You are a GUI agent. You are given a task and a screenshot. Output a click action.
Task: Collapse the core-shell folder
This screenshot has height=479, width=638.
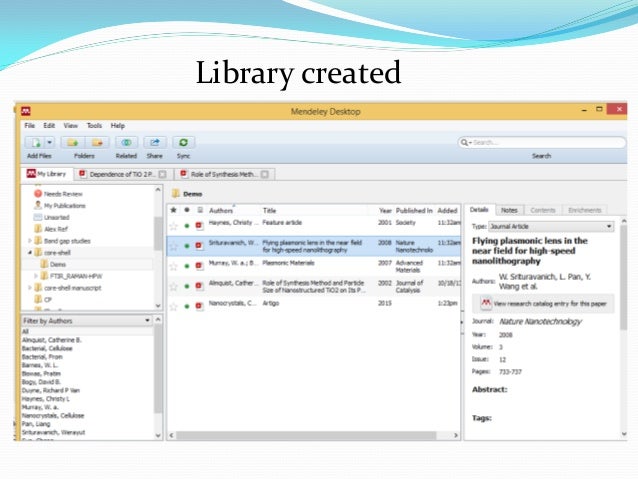point(30,252)
